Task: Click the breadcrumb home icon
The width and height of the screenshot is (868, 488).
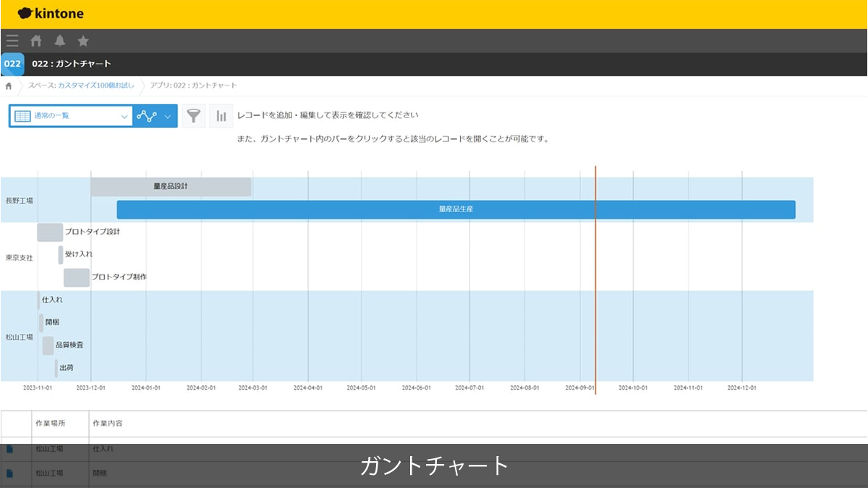Action: (9, 85)
